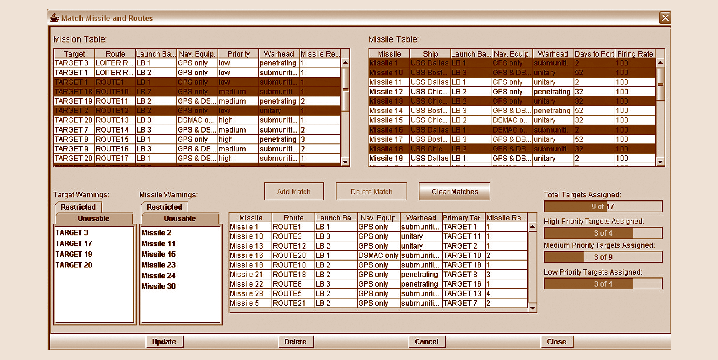This screenshot has height=360, width=718.
Task: Select Missile 2 in Missile Warnings list
Action: coord(157,233)
